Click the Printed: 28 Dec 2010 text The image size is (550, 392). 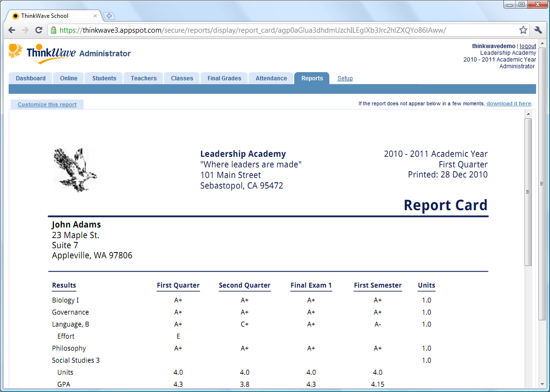pos(448,175)
